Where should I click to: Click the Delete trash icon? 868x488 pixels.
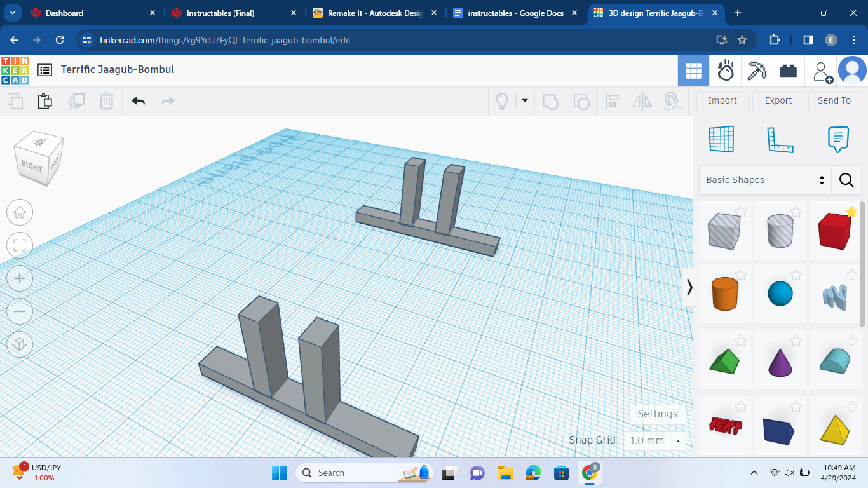click(107, 101)
